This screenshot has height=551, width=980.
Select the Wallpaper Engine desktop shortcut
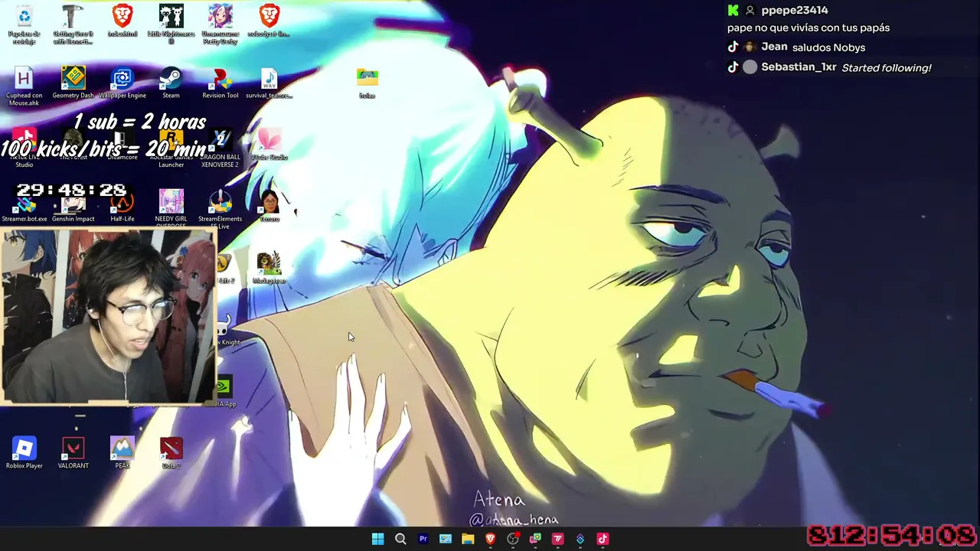coord(122,83)
